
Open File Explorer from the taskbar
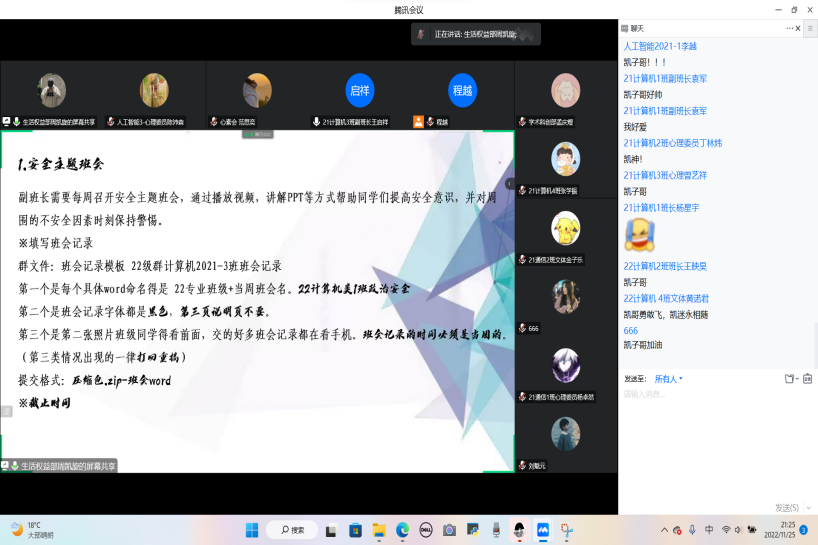click(379, 529)
